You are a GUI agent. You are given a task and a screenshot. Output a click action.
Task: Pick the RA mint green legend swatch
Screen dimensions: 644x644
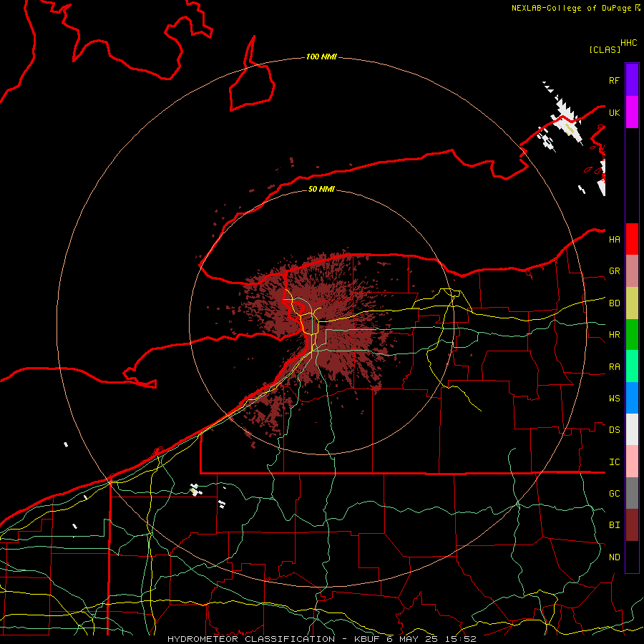(x=632, y=366)
